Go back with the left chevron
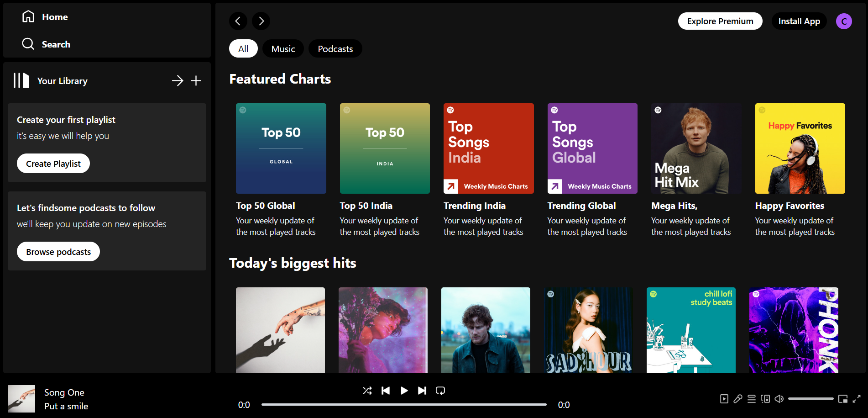The width and height of the screenshot is (868, 418). click(x=238, y=21)
